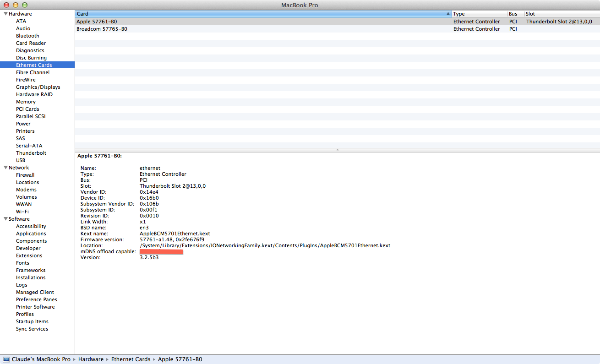Viewport: 600px width, 364px height.
Task: Select Firewall under Network
Action: point(25,175)
